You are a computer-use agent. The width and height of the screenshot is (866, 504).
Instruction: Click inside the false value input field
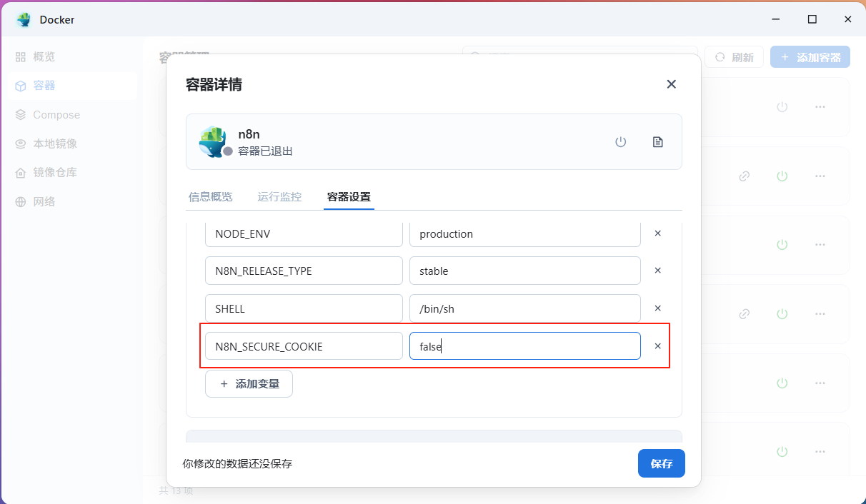tap(525, 346)
